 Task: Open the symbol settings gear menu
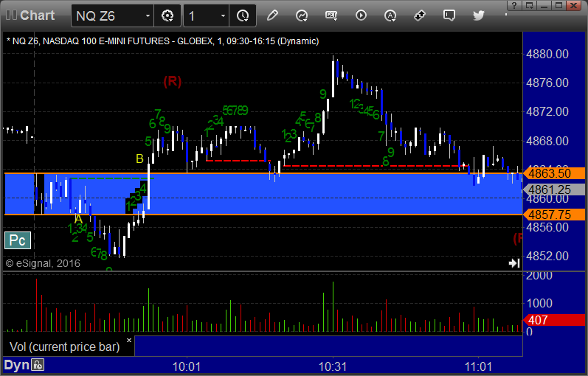click(167, 15)
